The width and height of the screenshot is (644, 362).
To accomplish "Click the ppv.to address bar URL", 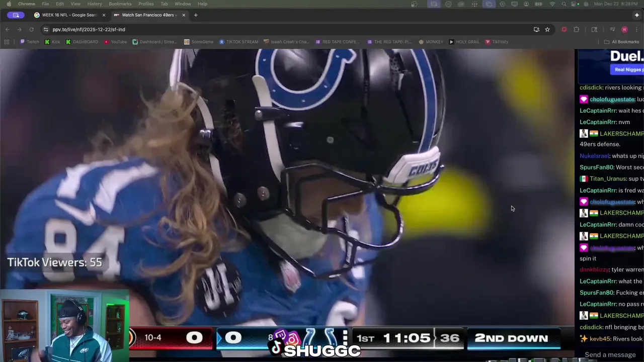I will (x=89, y=29).
